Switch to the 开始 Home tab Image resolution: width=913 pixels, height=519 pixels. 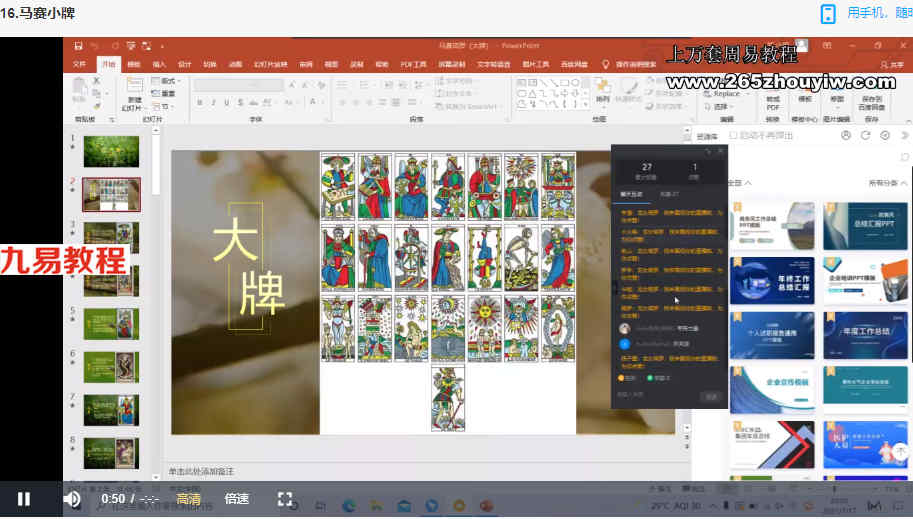point(109,64)
